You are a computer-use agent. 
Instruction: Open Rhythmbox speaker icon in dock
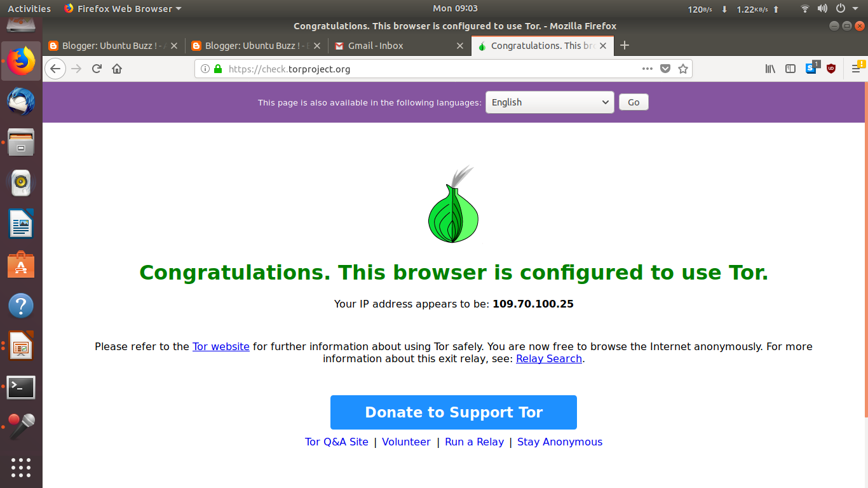(x=21, y=183)
